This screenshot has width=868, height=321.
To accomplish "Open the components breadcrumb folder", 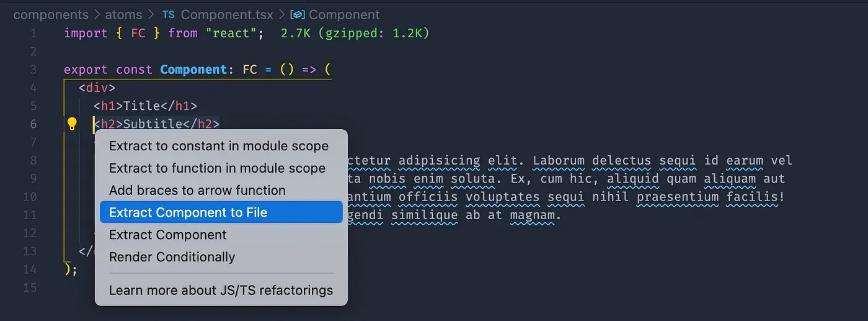I will pyautogui.click(x=51, y=14).
